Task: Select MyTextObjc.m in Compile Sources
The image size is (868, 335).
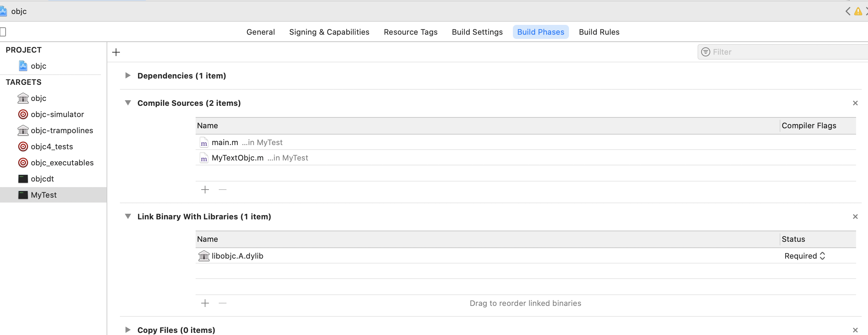Action: [238, 158]
